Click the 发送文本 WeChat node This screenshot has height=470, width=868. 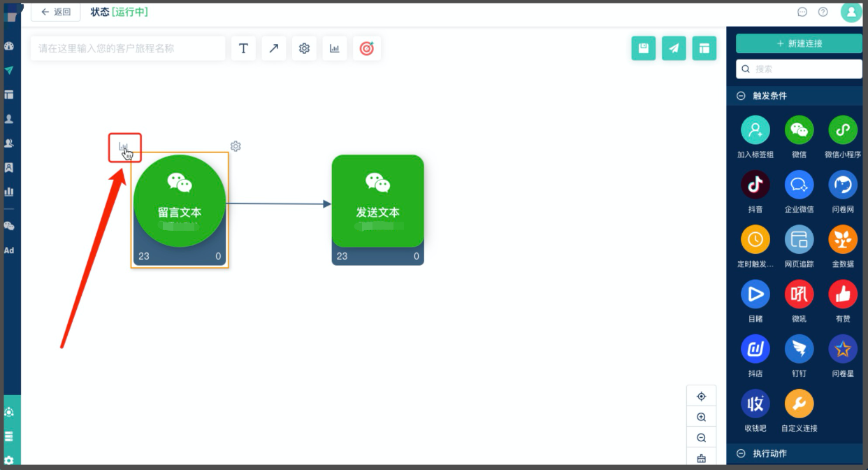378,201
